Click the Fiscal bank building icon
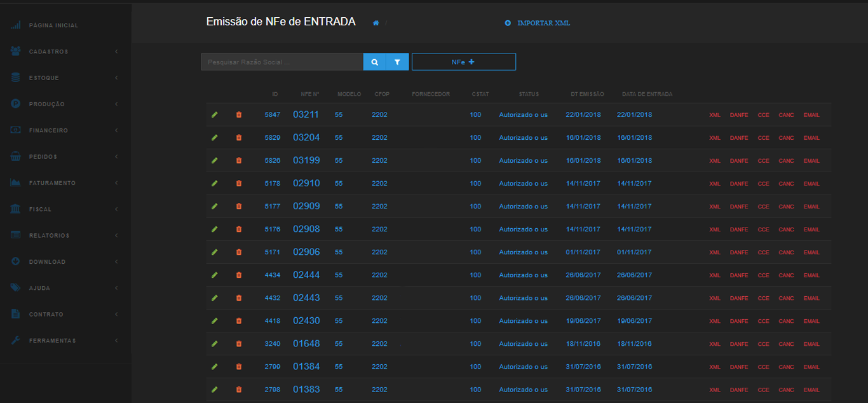This screenshot has width=868, height=403. point(16,209)
